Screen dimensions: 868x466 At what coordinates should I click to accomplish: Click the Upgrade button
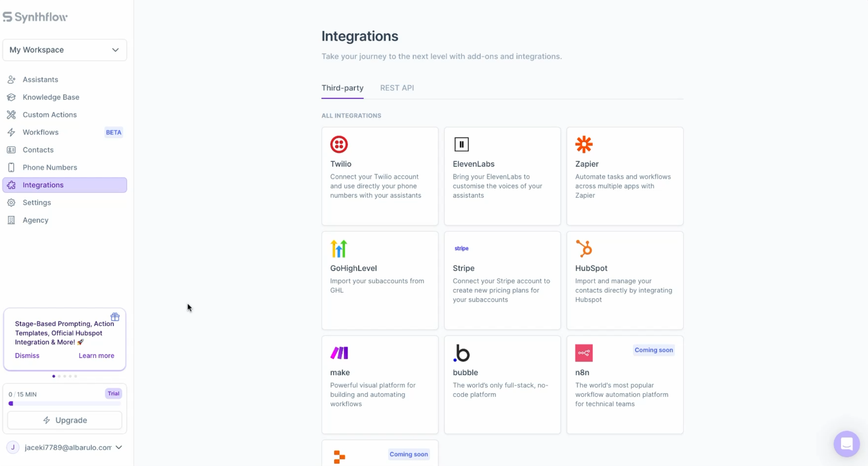[x=65, y=420]
